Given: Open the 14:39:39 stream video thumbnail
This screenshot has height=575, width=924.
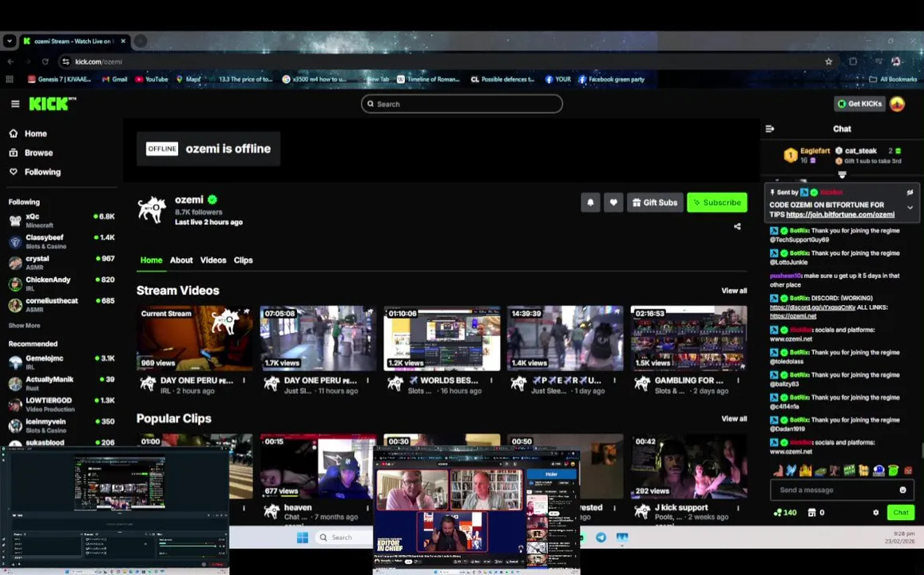Looking at the screenshot, I should point(565,338).
